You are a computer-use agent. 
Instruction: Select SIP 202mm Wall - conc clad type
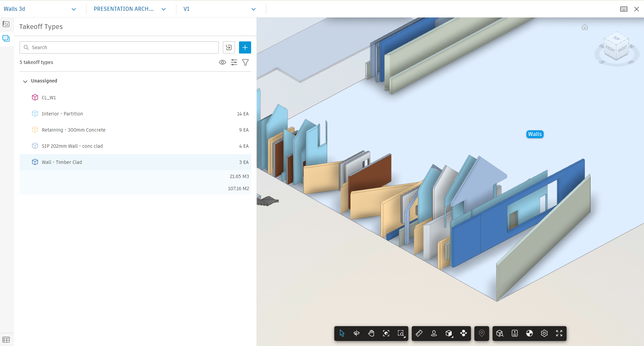(x=135, y=146)
